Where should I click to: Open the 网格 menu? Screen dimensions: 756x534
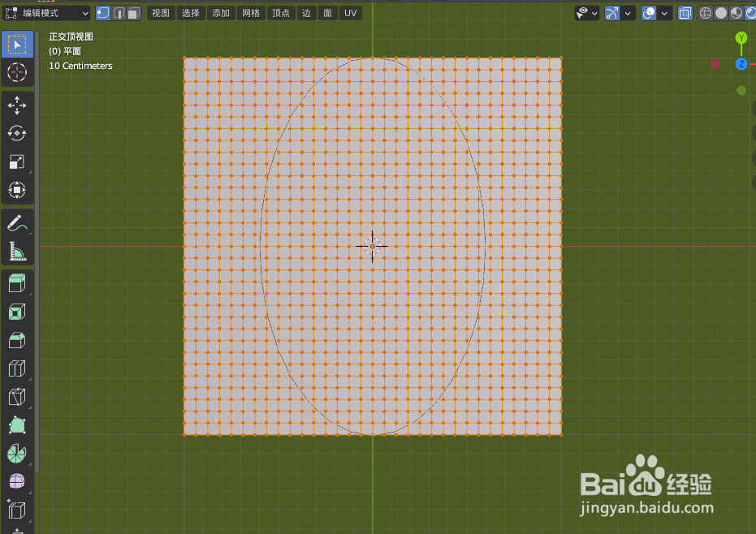point(251,13)
